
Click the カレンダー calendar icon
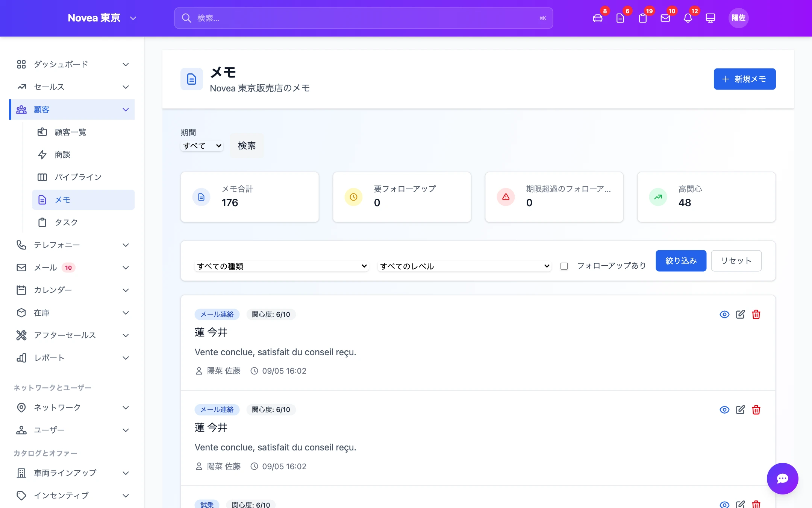(21, 290)
